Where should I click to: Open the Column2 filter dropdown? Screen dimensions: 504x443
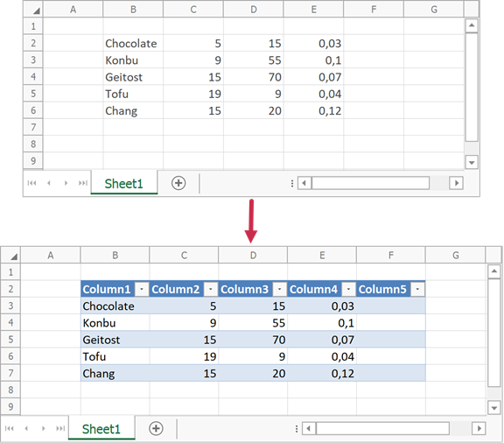pyautogui.click(x=211, y=289)
